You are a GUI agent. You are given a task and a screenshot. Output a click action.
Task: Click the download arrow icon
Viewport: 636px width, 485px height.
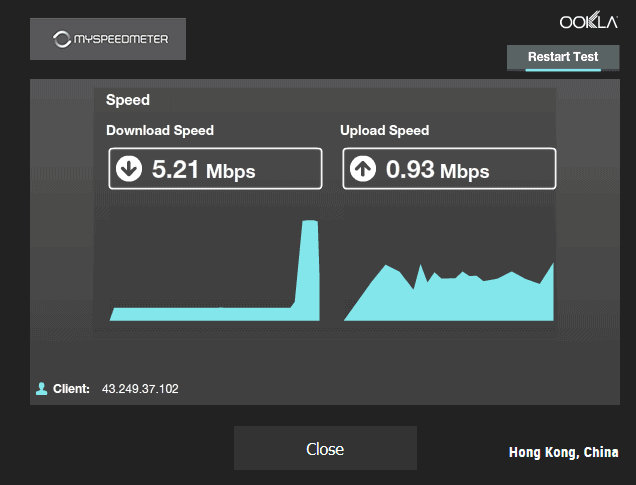pos(129,169)
